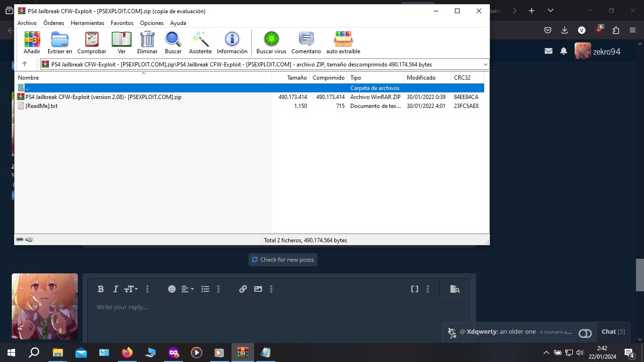The height and width of the screenshot is (362, 644).
Task: Open Firefox extensions puzzle icon
Action: [616, 30]
